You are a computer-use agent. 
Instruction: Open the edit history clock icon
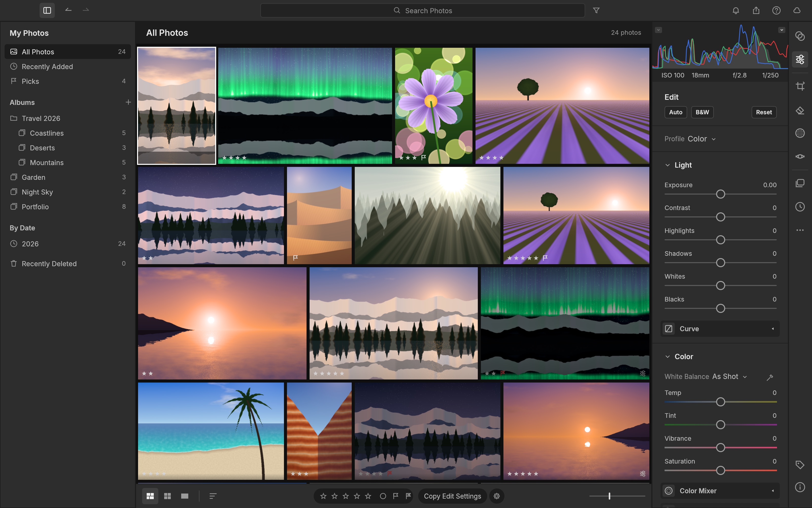pyautogui.click(x=800, y=207)
